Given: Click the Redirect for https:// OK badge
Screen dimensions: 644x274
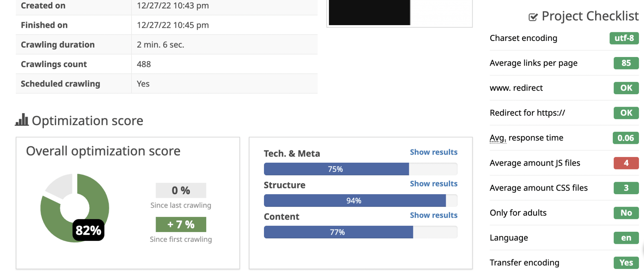Looking at the screenshot, I should [x=626, y=113].
